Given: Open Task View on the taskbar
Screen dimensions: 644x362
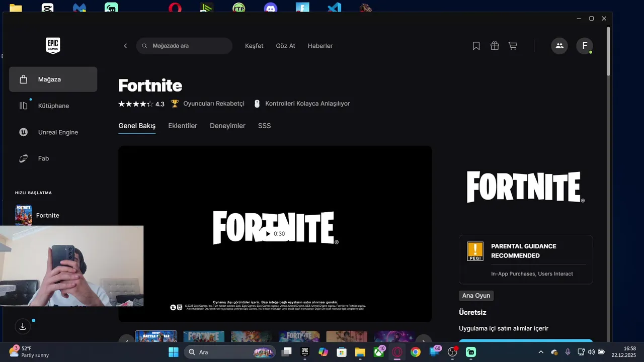Looking at the screenshot, I should 286,352.
